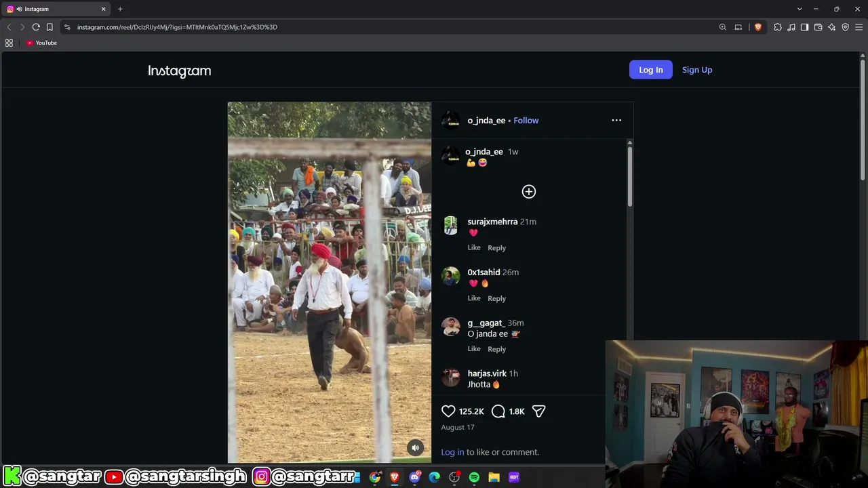868x488 pixels.
Task: Open o_jnda_ee profile from post header
Action: click(486, 121)
